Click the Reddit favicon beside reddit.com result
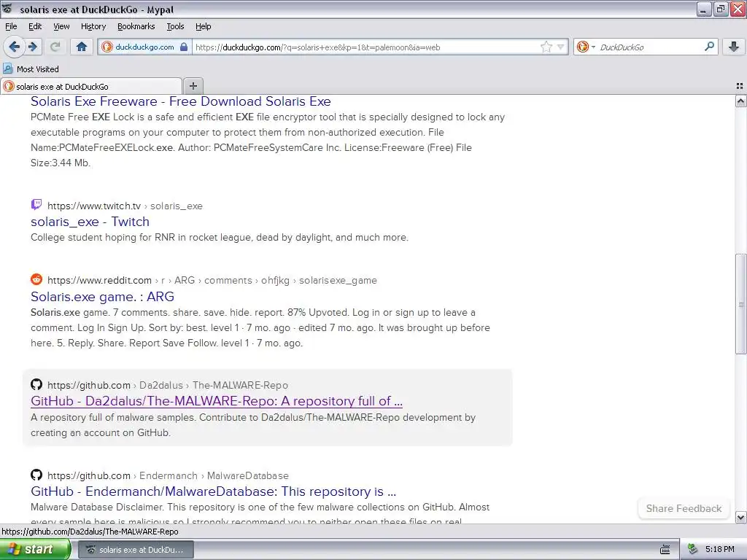 pos(36,279)
